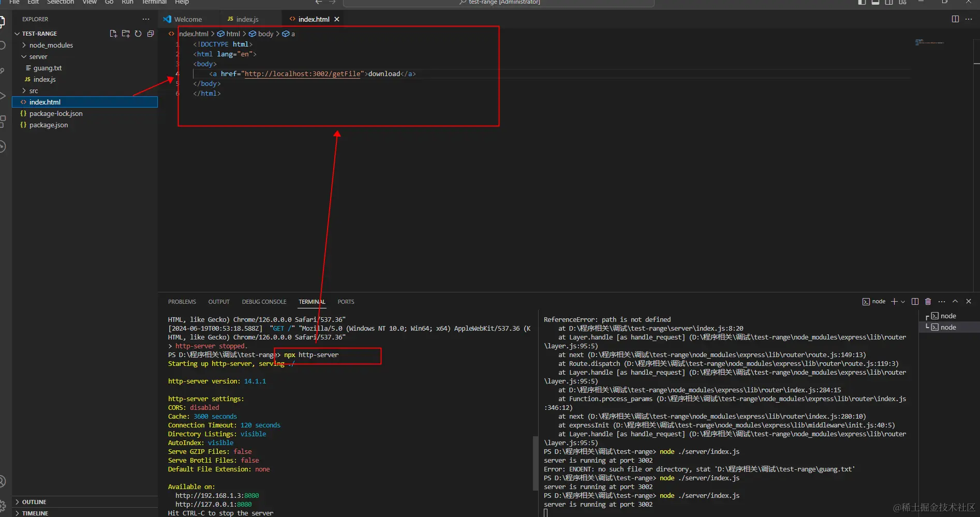Screen dimensions: 980x517
Task: Go back with the navigation arrow
Action: tap(319, 2)
